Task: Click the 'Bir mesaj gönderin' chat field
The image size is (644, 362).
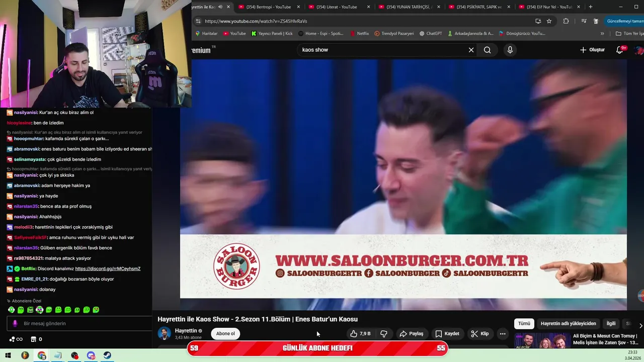Action: click(x=79, y=323)
